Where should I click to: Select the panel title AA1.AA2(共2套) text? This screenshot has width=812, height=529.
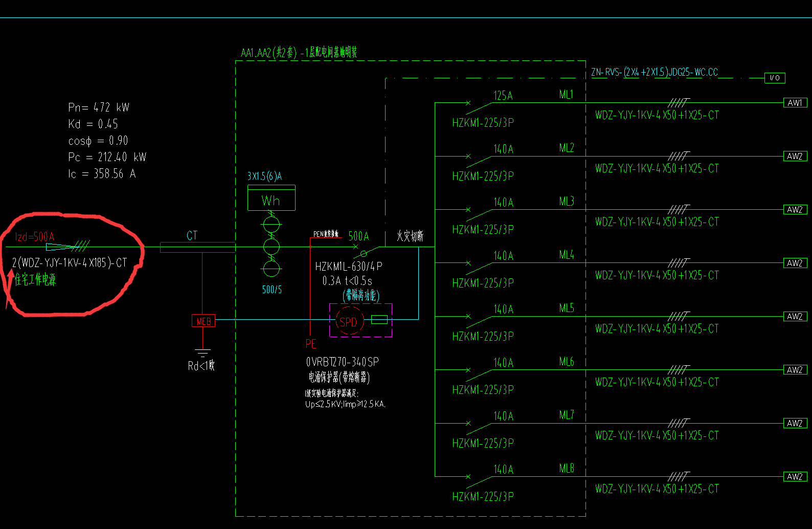click(299, 52)
